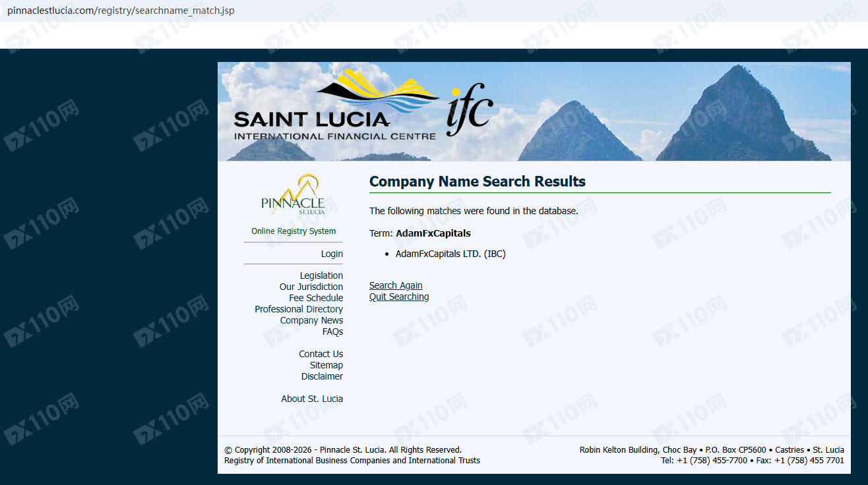
Task: Open the Legislation menu link
Action: [321, 275]
